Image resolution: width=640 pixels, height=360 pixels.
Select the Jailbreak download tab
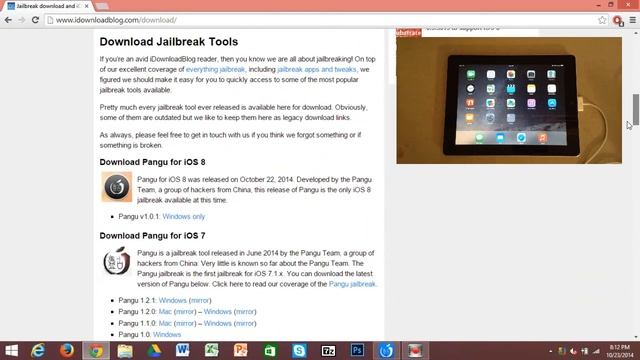pos(48,6)
